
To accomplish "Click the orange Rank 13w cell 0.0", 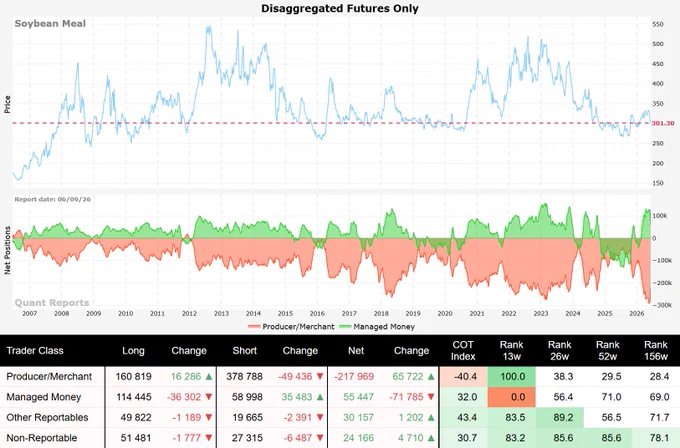I will coord(512,397).
